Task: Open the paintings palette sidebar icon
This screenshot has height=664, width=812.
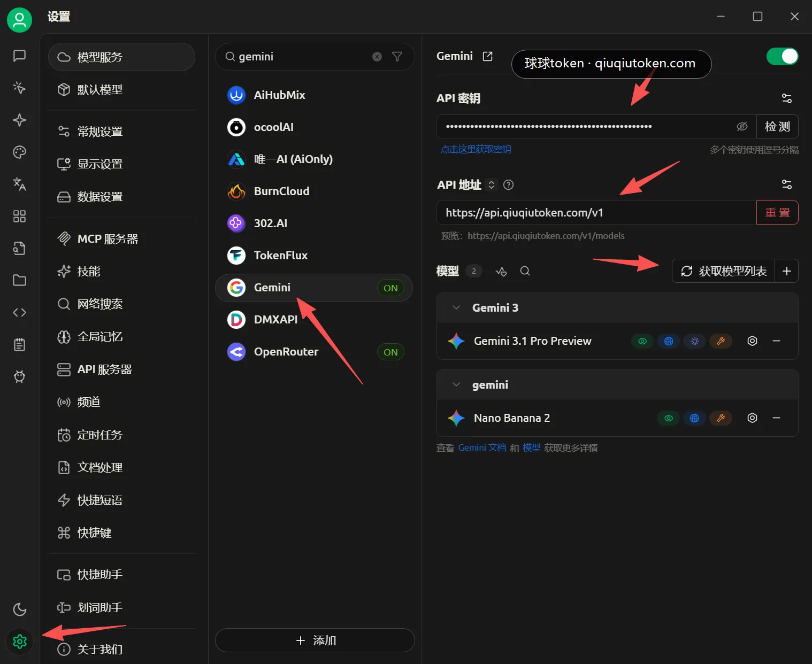Action: click(x=19, y=152)
